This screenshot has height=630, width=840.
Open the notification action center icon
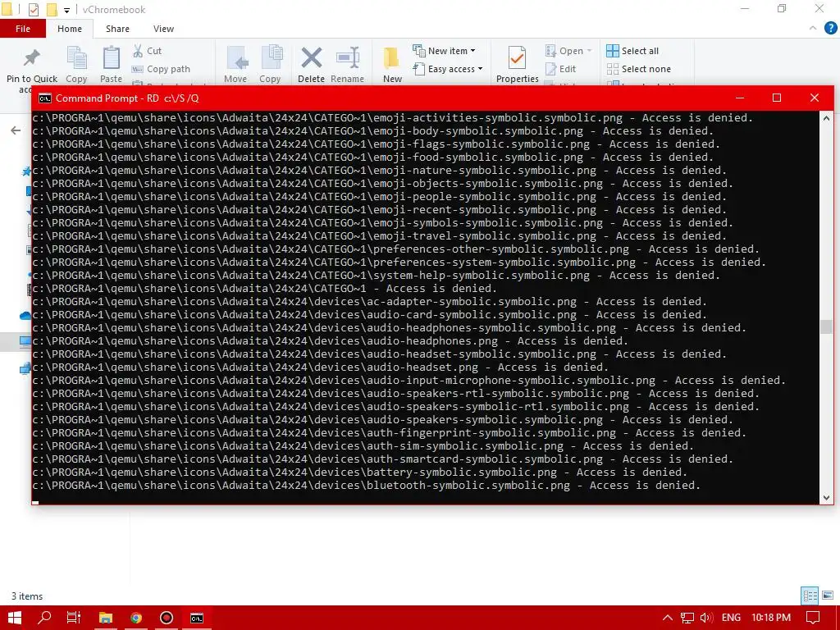813,618
